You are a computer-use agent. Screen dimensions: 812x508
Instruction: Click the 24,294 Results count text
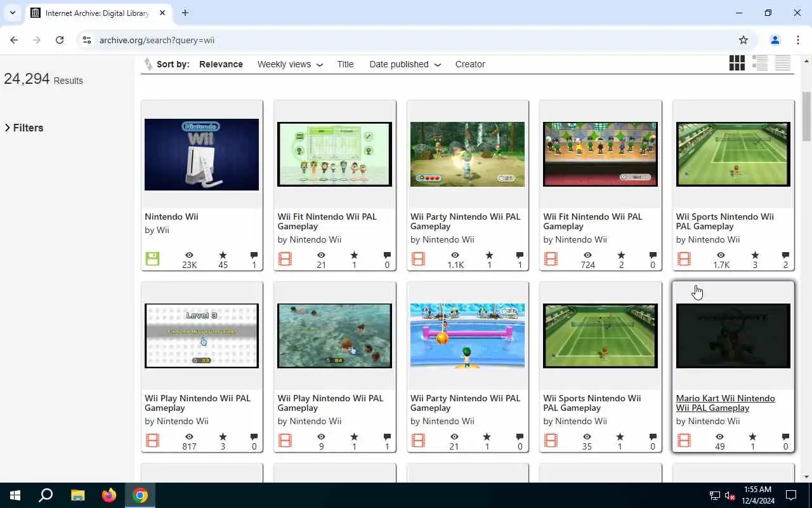click(43, 79)
